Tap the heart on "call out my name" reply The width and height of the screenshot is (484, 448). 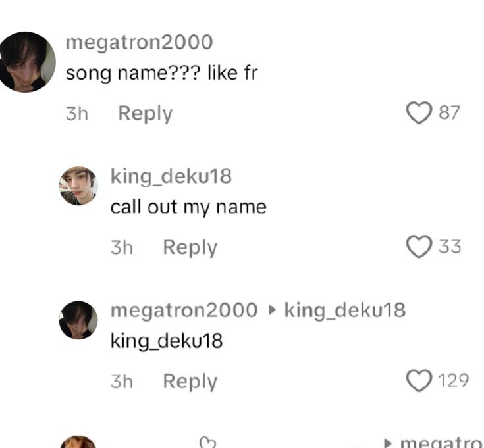coord(419,247)
